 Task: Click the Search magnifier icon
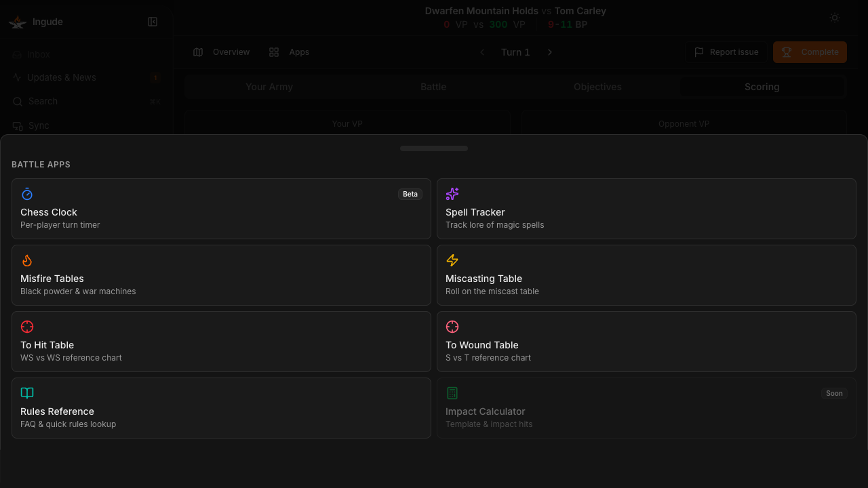point(18,102)
